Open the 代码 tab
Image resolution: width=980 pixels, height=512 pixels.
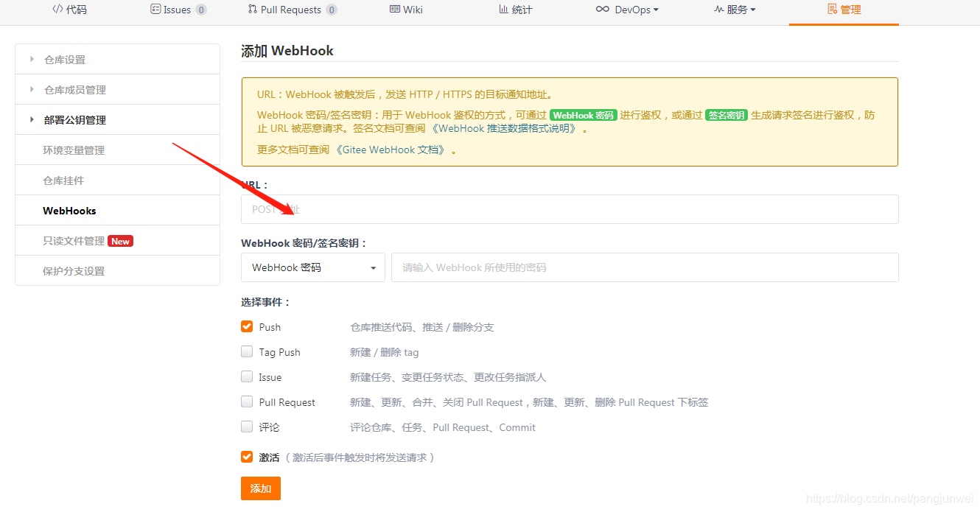pyautogui.click(x=69, y=10)
